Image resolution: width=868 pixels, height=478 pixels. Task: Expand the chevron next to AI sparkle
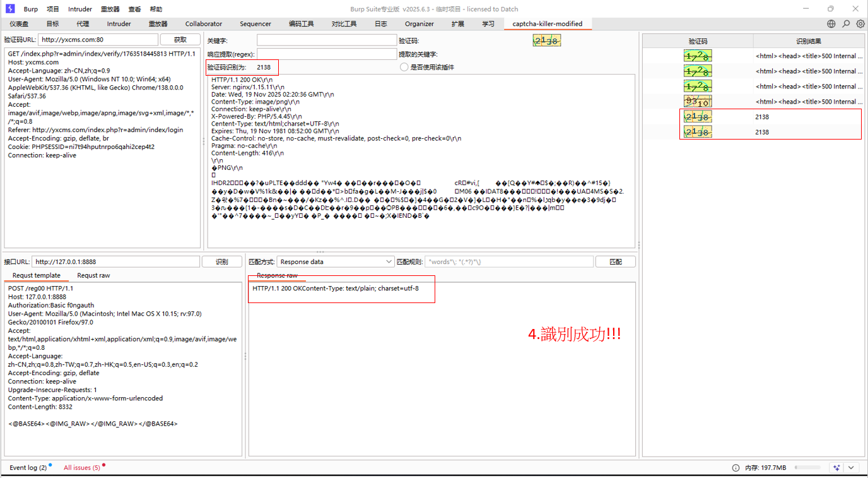[x=851, y=468]
